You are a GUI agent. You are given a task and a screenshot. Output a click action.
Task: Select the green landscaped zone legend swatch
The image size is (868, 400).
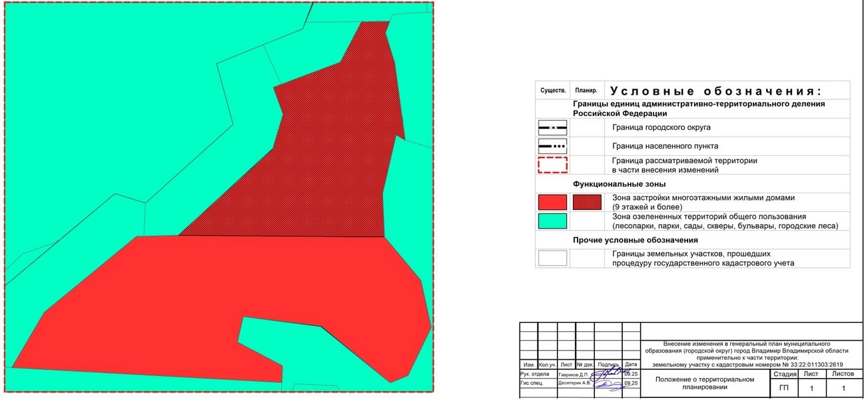pos(552,221)
